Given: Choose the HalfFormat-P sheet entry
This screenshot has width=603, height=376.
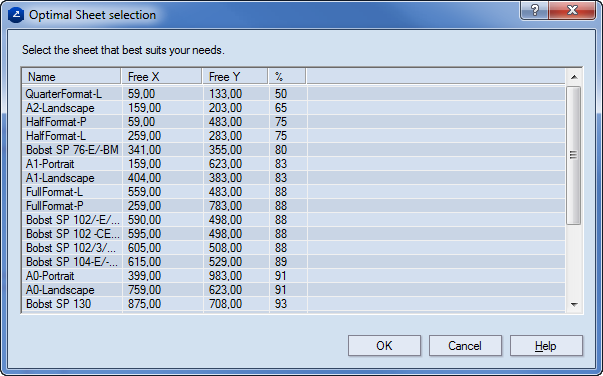Looking at the screenshot, I should [x=294, y=122].
